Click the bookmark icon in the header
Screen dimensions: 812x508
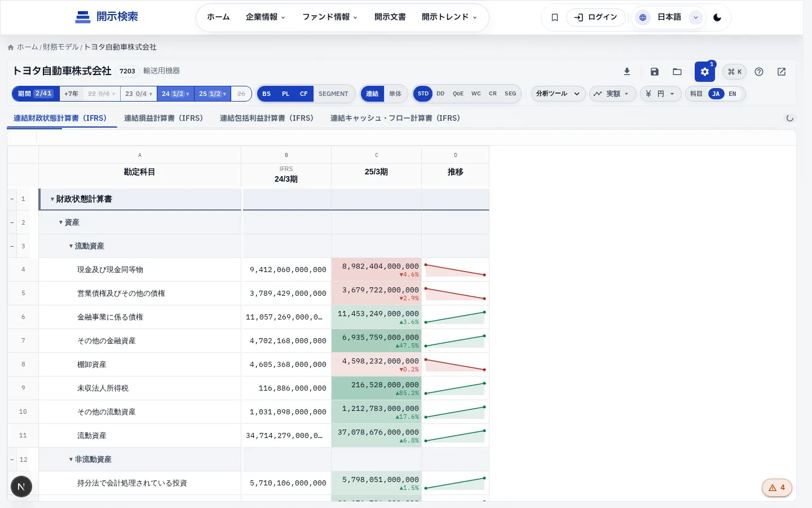click(555, 17)
